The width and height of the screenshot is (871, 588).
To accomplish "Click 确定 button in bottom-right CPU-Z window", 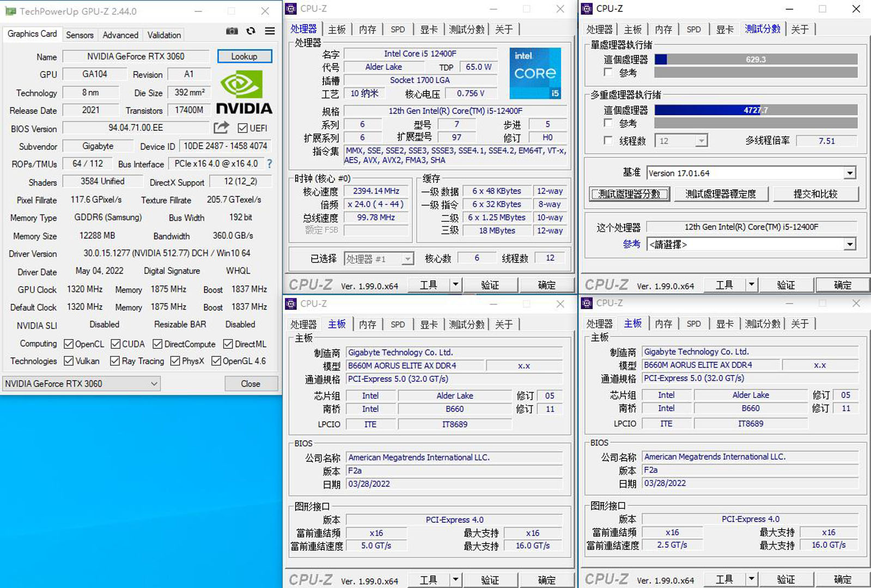I will click(x=842, y=579).
